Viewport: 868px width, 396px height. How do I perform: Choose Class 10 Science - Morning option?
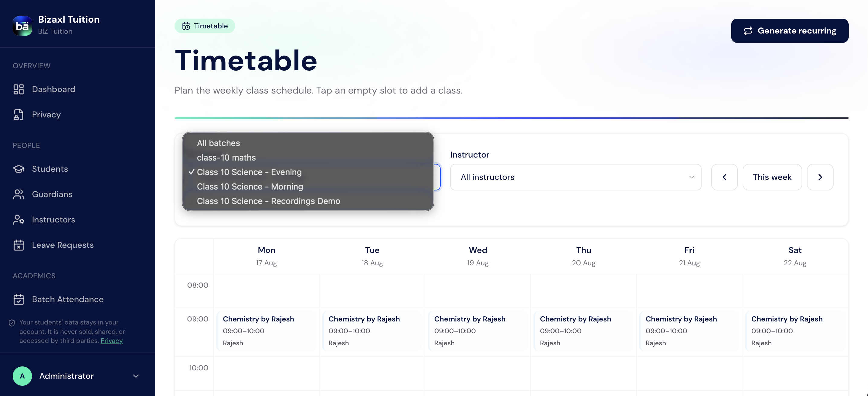pyautogui.click(x=308, y=187)
